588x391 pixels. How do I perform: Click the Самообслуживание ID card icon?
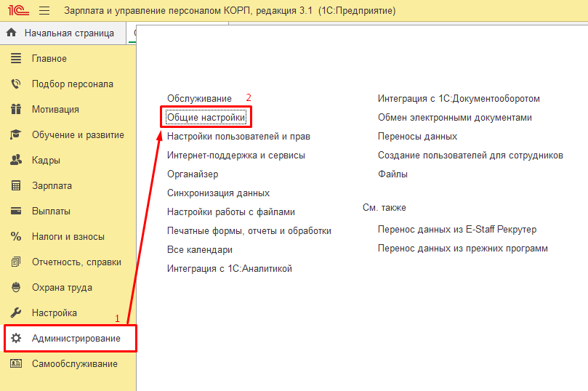pyautogui.click(x=16, y=363)
